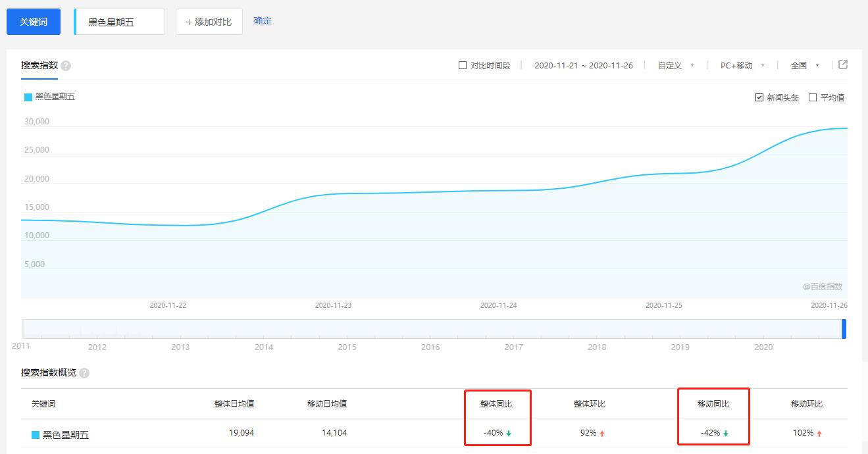Screen dimensions: 868x454
Task: Click the 92% overall month-on-month value
Action: pyautogui.click(x=588, y=433)
